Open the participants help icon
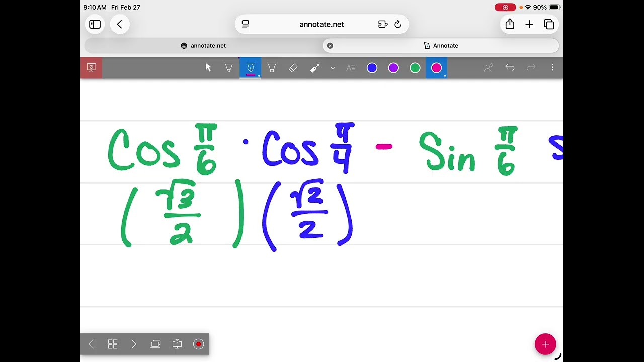Viewport: 644px width, 362px height. pos(488,68)
